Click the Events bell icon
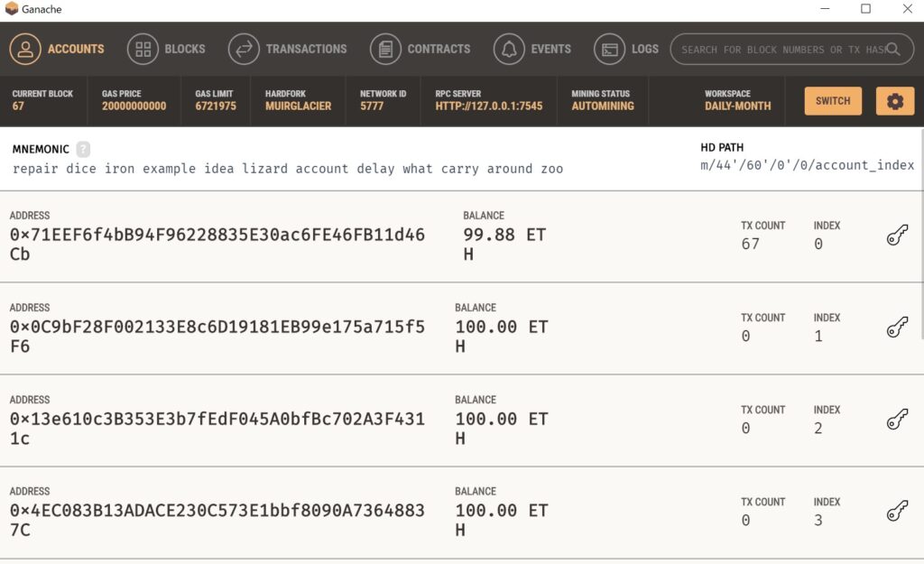This screenshot has width=924, height=564. (x=509, y=49)
